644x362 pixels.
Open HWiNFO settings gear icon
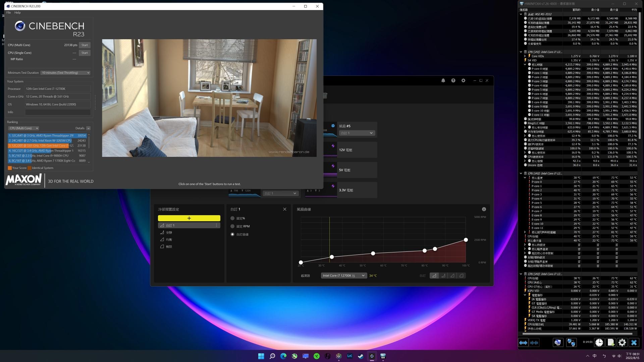[622, 343]
